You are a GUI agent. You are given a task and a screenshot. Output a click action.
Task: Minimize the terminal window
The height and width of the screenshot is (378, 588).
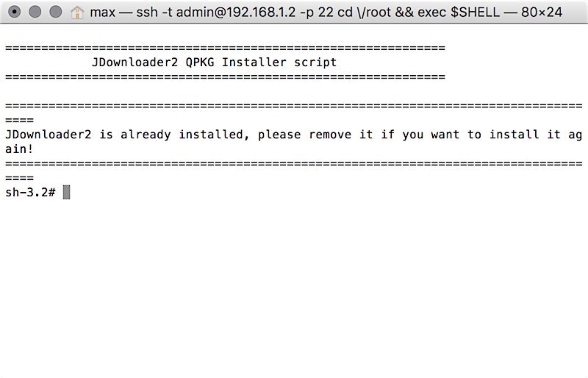tap(35, 13)
